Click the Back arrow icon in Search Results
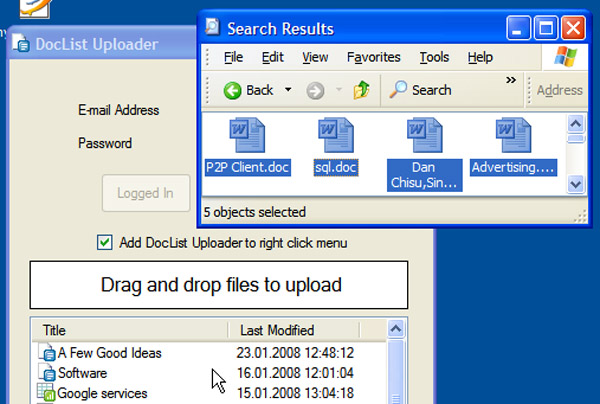Screen dimensions: 600x404 tap(232, 91)
